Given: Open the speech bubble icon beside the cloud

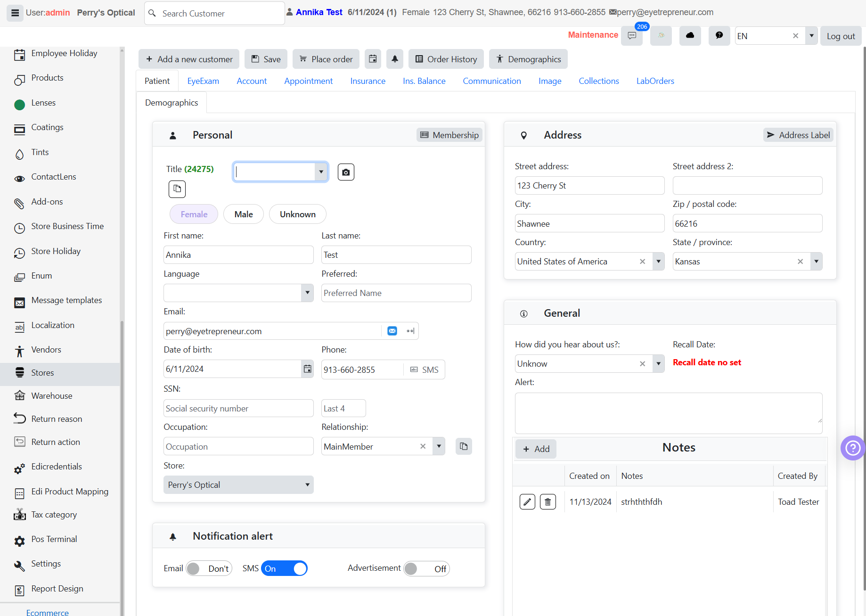Looking at the screenshot, I should 719,36.
